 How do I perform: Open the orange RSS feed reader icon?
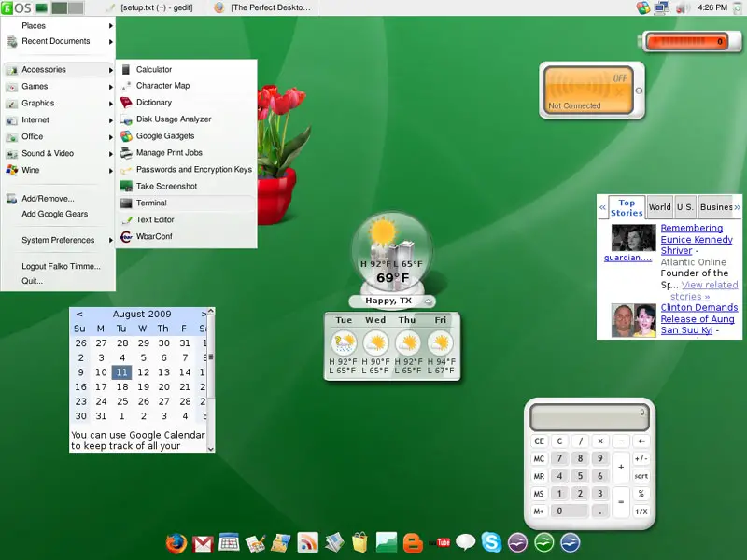point(307,543)
